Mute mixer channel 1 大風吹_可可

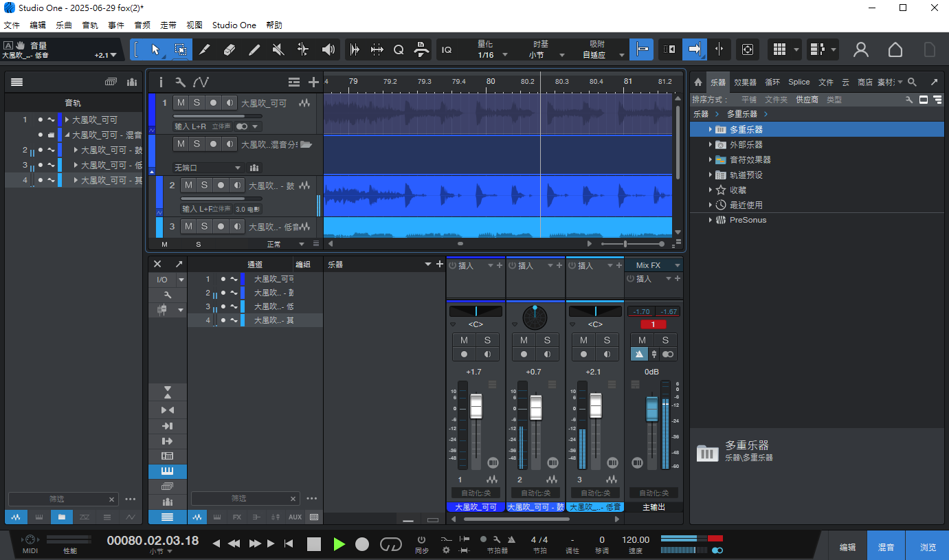(x=465, y=340)
